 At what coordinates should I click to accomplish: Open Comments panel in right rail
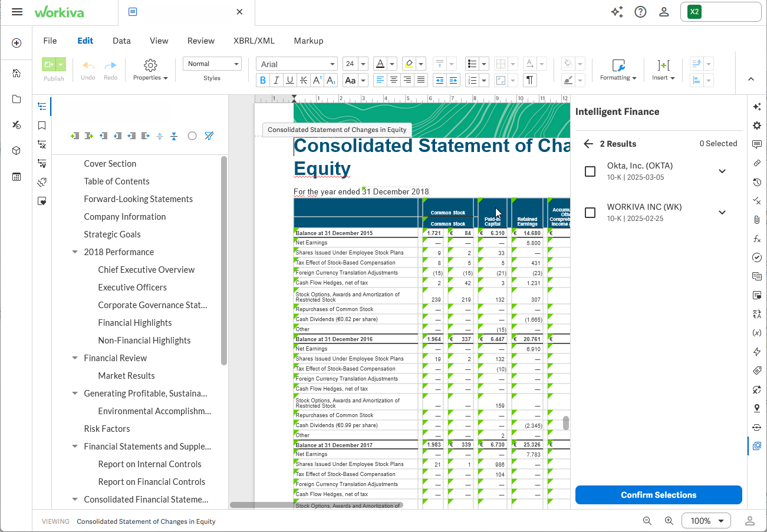click(757, 144)
